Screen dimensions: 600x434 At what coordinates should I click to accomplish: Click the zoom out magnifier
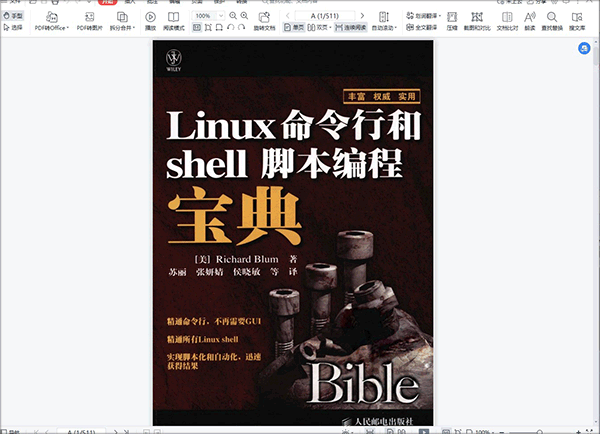pos(233,16)
